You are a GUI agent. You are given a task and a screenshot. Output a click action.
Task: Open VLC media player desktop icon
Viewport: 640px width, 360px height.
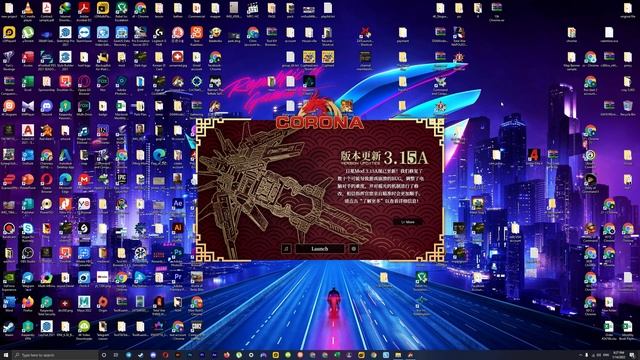[28, 11]
